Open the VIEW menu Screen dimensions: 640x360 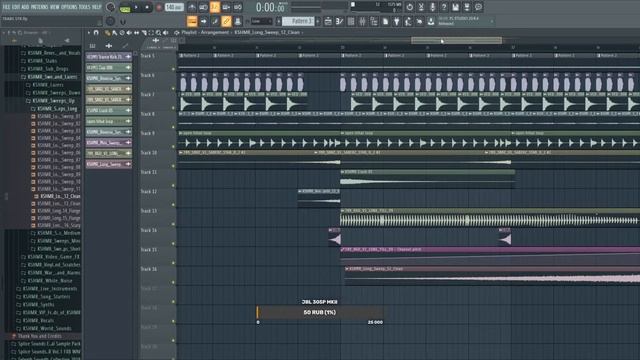(x=54, y=7)
